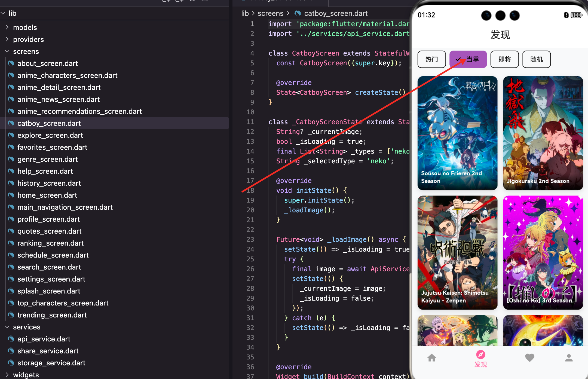
Task: Place cursor on the initState() code line
Action: pos(311,191)
